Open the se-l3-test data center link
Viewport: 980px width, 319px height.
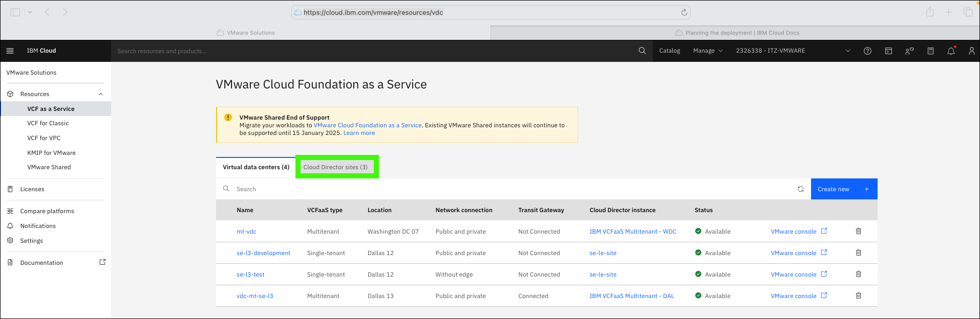250,275
